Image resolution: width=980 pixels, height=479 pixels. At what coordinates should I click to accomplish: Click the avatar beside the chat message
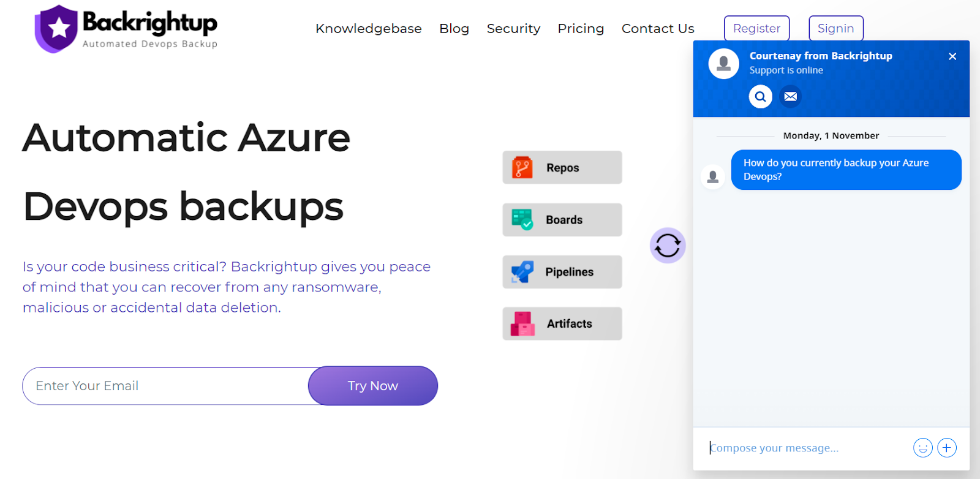tap(713, 177)
